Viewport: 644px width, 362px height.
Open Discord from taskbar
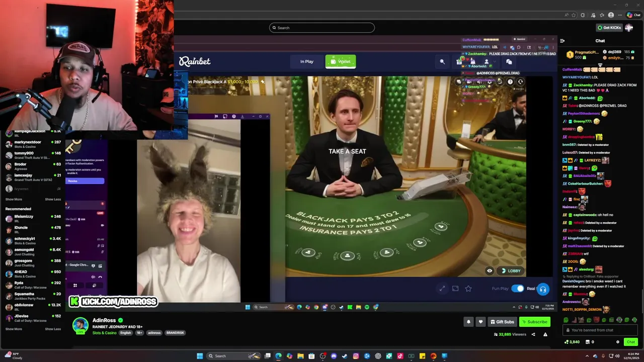334,356
